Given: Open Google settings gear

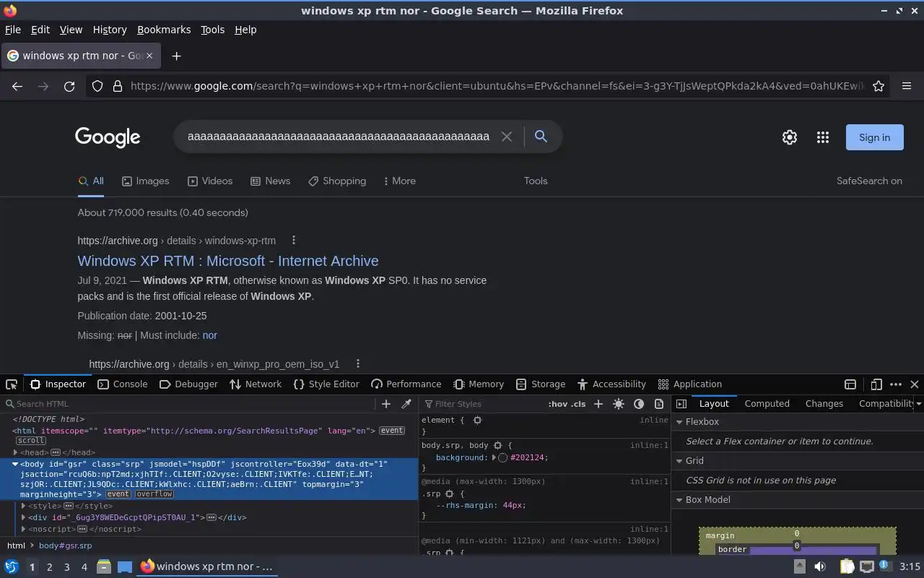Looking at the screenshot, I should click(790, 137).
